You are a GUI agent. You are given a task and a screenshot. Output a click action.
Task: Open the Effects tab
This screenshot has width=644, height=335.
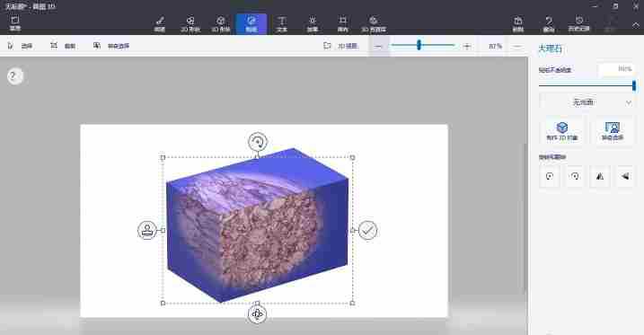313,24
